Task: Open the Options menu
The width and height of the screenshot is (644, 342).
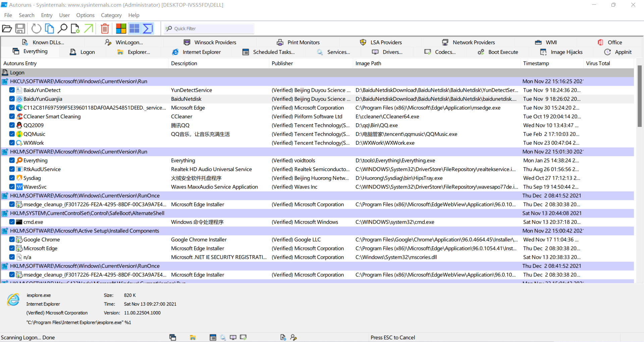Action: pos(85,15)
